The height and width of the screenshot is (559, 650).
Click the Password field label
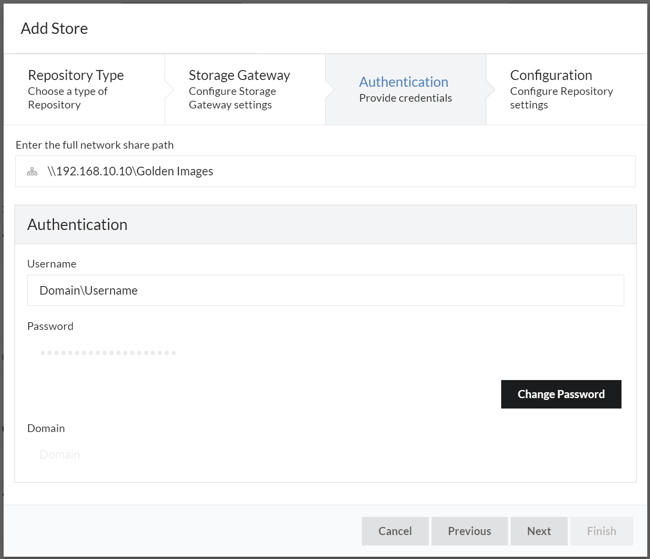[x=50, y=326]
